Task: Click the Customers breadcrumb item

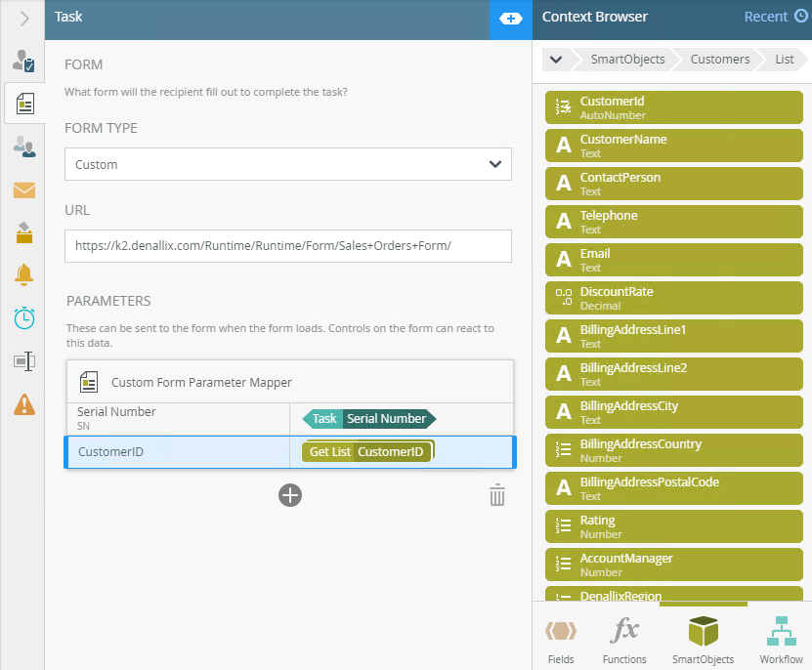Action: (x=719, y=60)
